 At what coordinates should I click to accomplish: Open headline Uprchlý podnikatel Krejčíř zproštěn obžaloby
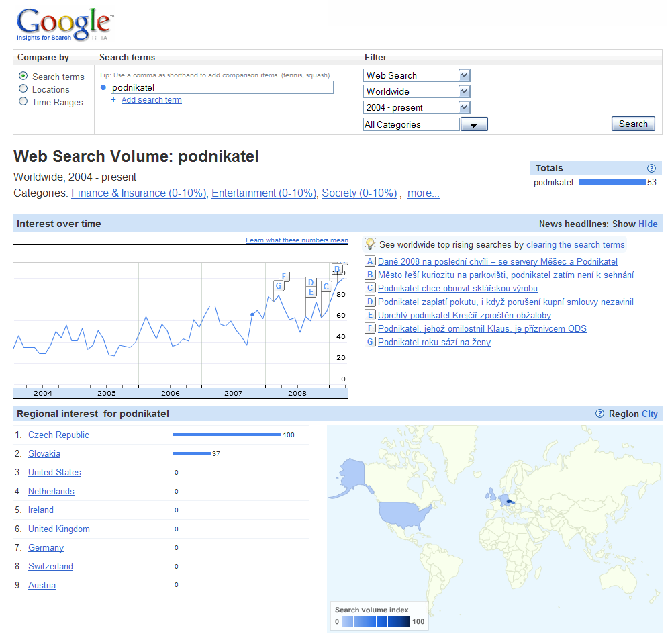tap(465, 315)
